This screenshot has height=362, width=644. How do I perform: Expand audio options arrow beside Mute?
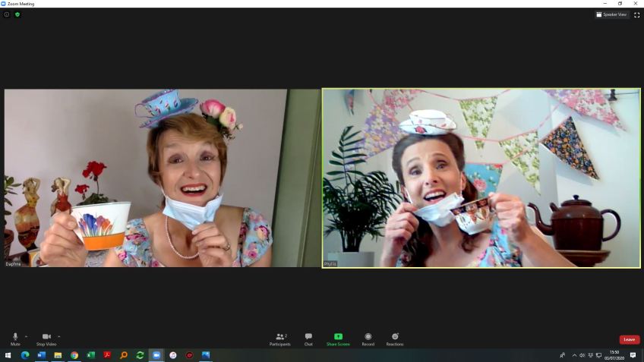26,336
